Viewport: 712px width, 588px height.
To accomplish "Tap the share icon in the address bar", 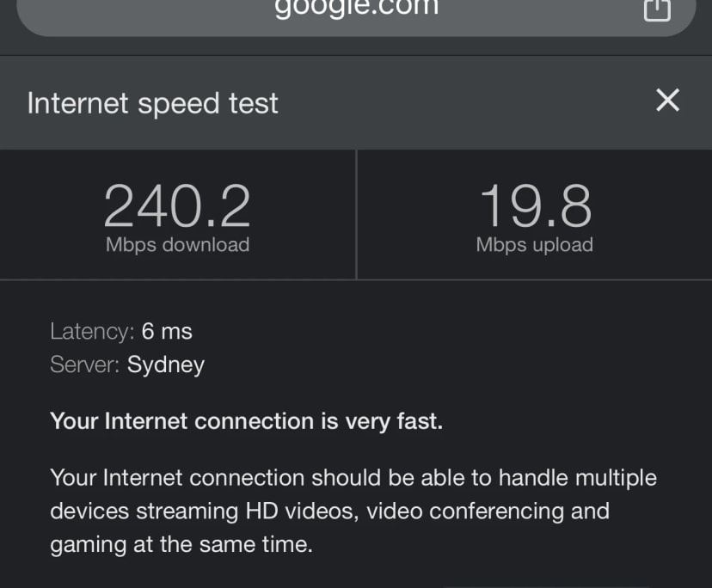I will tap(657, 9).
